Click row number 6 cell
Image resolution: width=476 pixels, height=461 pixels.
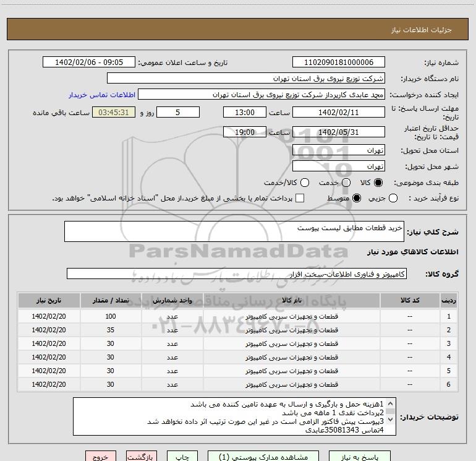(449, 384)
